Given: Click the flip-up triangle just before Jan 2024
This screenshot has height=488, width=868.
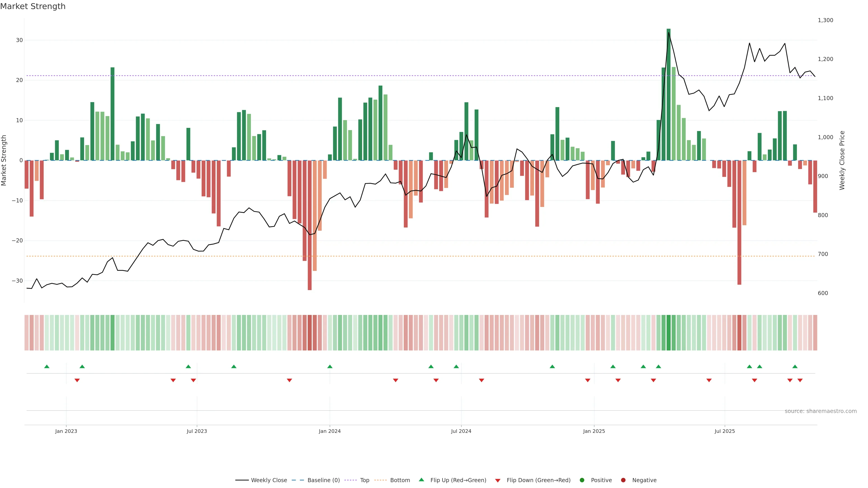Looking at the screenshot, I should pos(330,366).
